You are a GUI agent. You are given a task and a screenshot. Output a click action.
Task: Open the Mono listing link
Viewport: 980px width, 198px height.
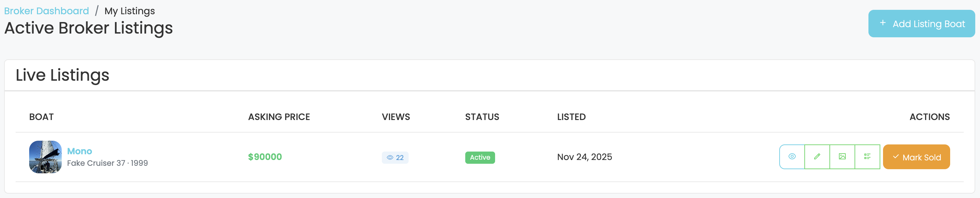[79, 151]
